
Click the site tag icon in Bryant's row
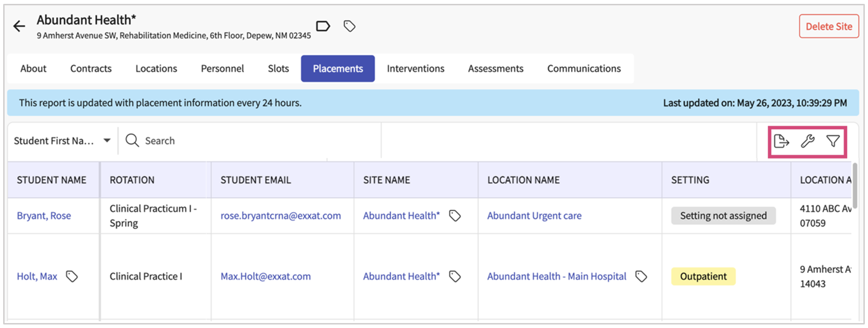click(455, 215)
